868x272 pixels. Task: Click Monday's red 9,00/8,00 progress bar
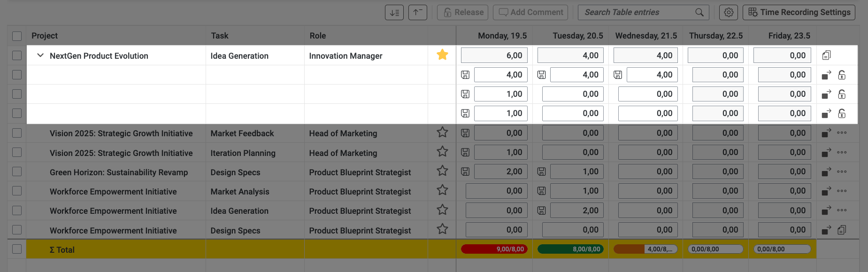point(494,249)
